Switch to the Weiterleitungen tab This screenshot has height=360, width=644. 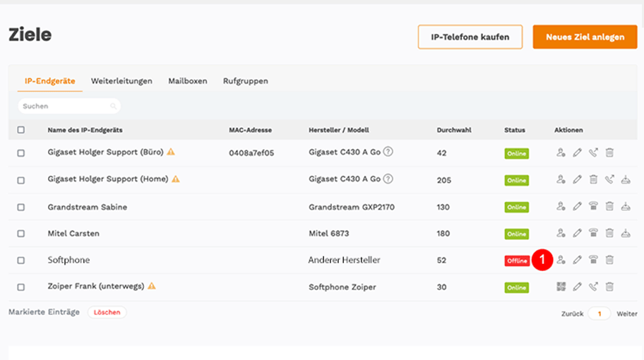click(x=121, y=81)
